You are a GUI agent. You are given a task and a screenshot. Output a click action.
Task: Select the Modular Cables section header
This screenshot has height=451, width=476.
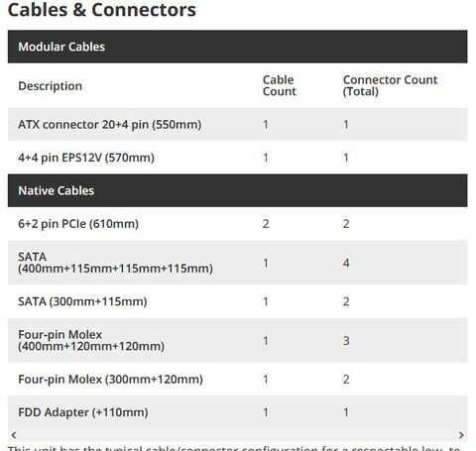coord(237,47)
